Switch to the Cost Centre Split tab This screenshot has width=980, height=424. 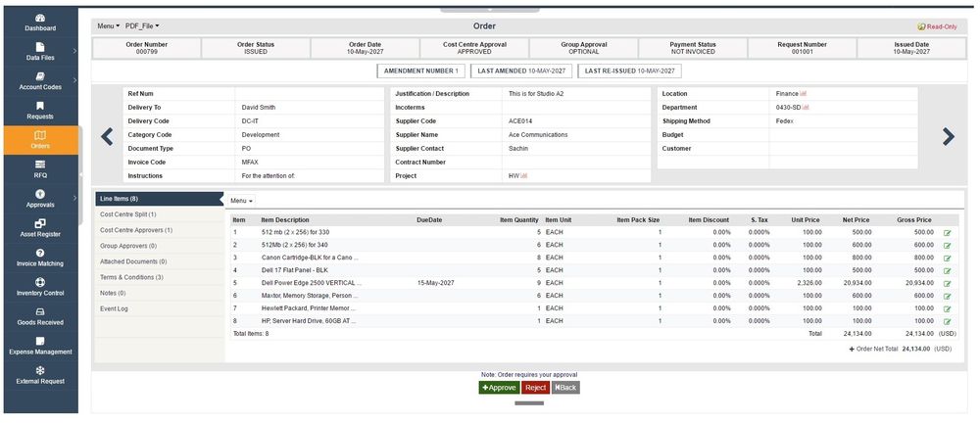point(128,213)
